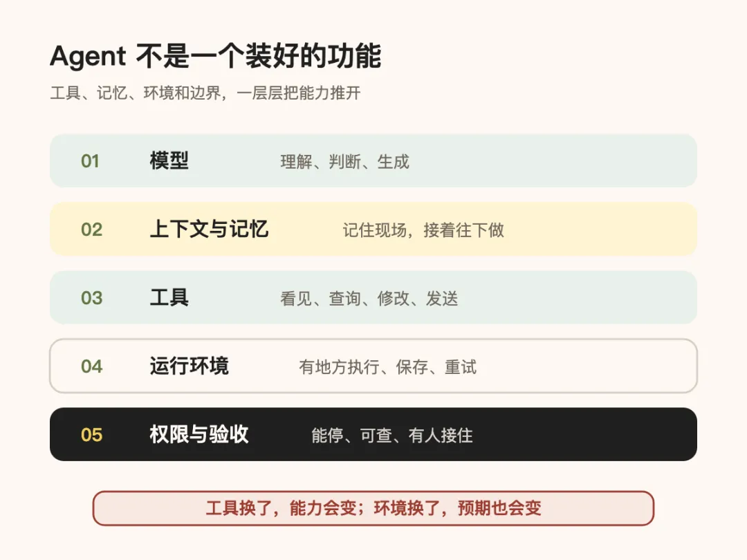Viewport: 747px width, 560px height.
Task: Click the text 能停、可查、有人接住
Action: (392, 436)
